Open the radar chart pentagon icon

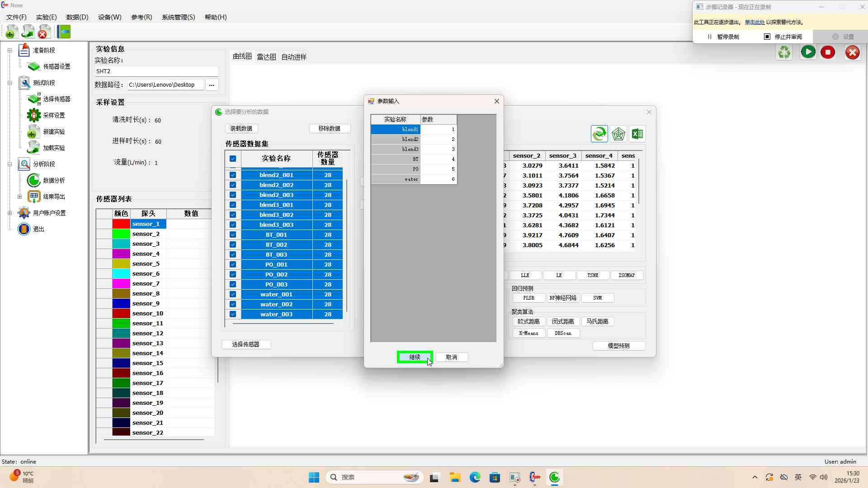pos(618,134)
